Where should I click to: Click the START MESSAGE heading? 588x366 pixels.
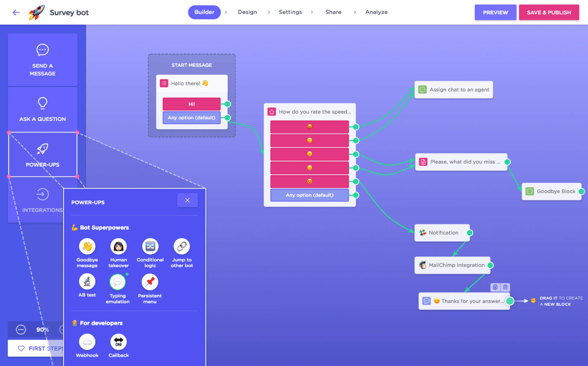[x=191, y=65]
